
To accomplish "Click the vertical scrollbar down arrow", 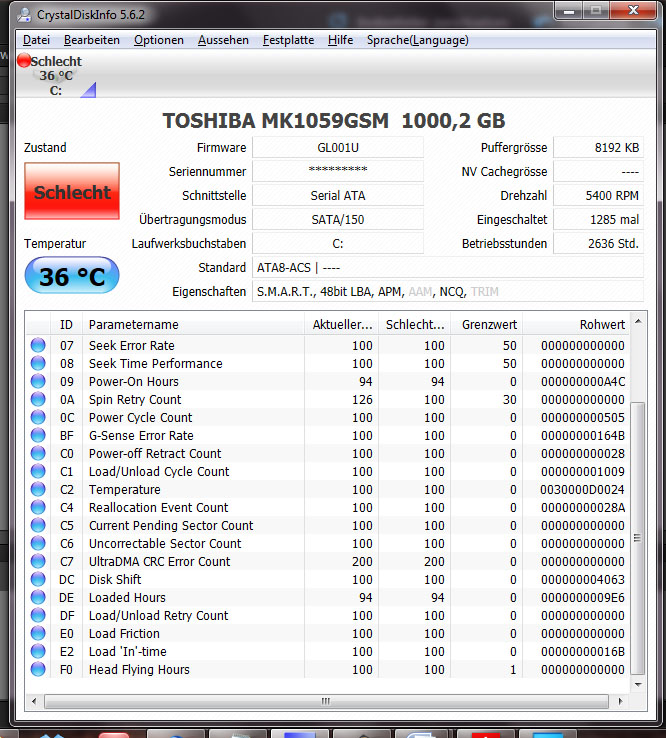I will point(638,684).
